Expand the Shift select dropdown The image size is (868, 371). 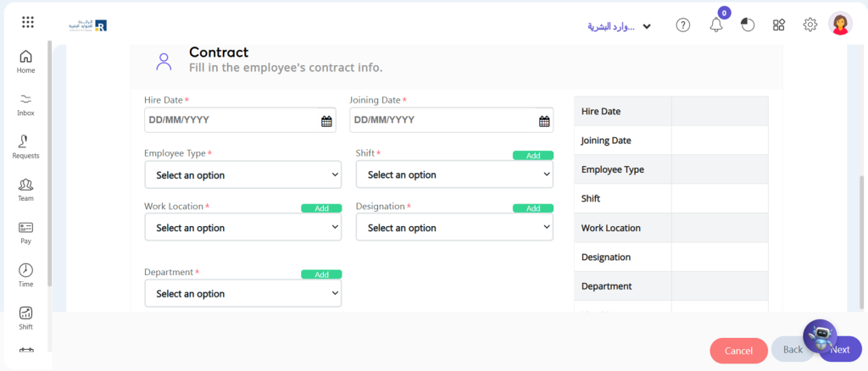coord(454,174)
